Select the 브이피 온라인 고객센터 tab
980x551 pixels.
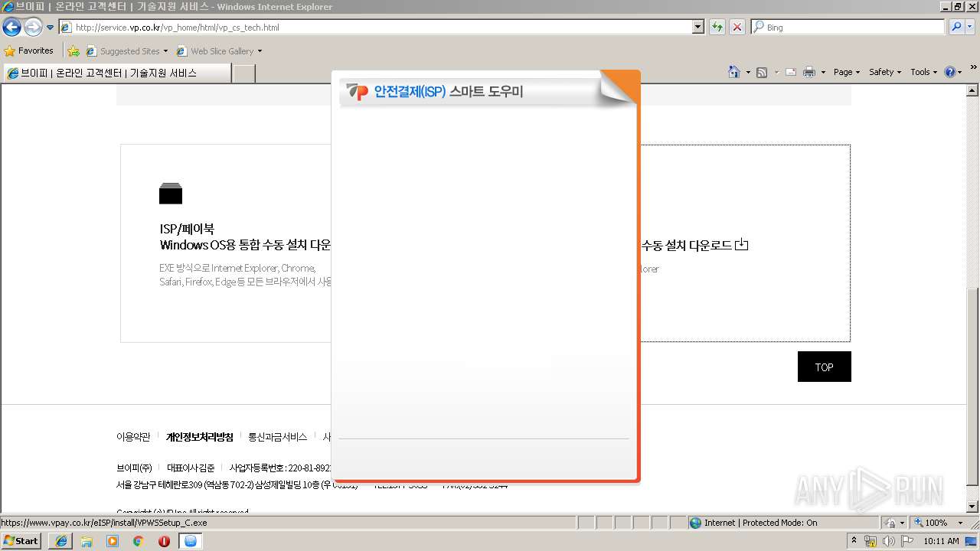click(116, 73)
